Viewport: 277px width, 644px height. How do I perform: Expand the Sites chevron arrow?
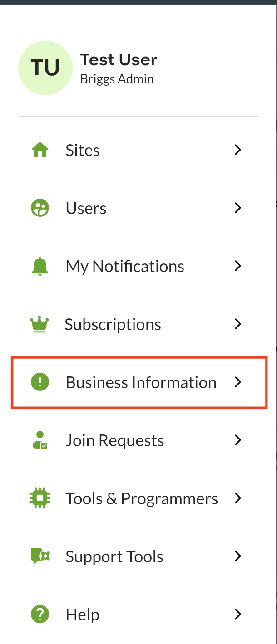click(237, 150)
